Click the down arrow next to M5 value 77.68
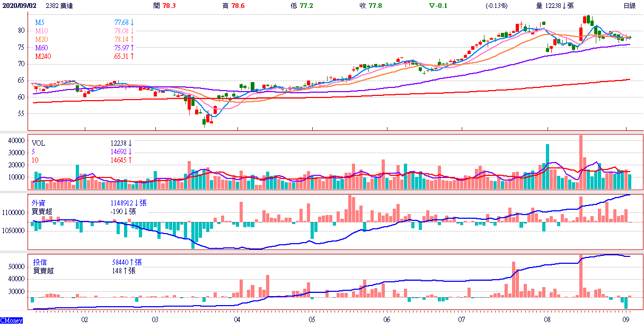This screenshot has width=644, height=330. coord(132,22)
